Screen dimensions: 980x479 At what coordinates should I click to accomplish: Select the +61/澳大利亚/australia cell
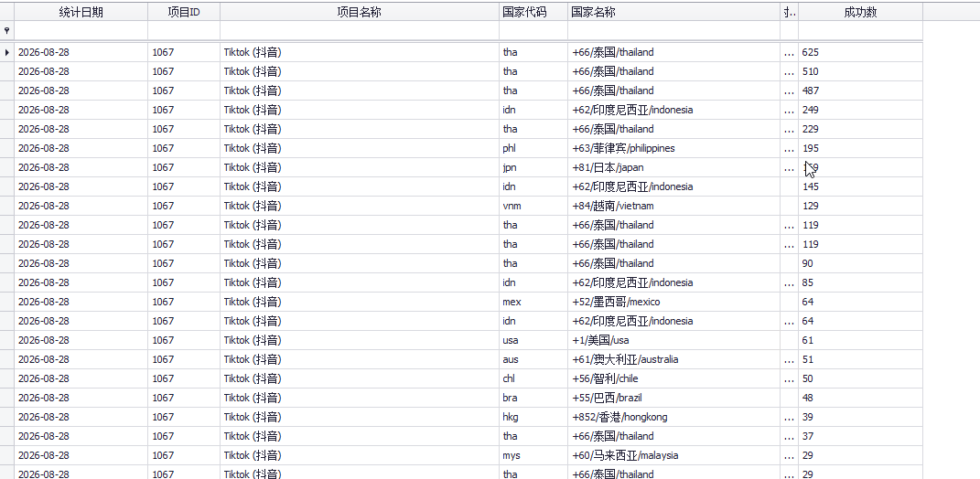(673, 360)
